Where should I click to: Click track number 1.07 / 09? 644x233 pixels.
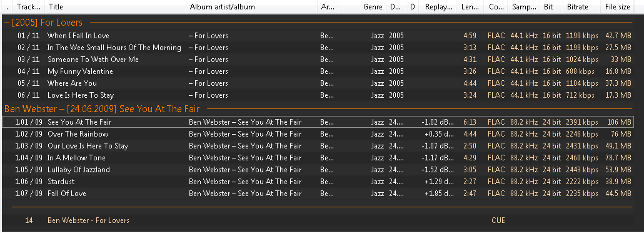(x=29, y=194)
